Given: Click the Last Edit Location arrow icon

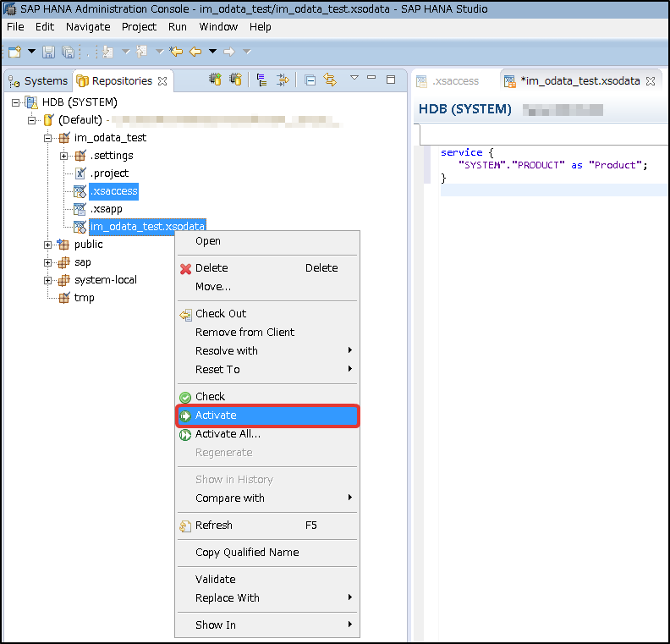Looking at the screenshot, I should tap(176, 52).
